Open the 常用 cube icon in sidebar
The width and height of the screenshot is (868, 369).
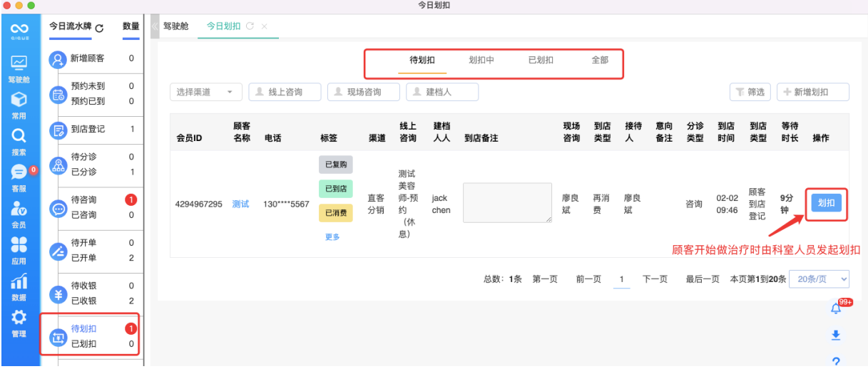pos(19,100)
